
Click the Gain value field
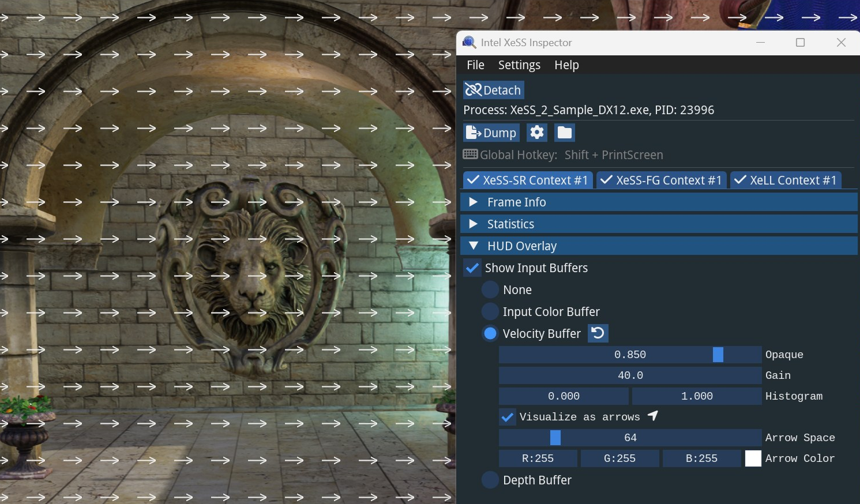630,375
